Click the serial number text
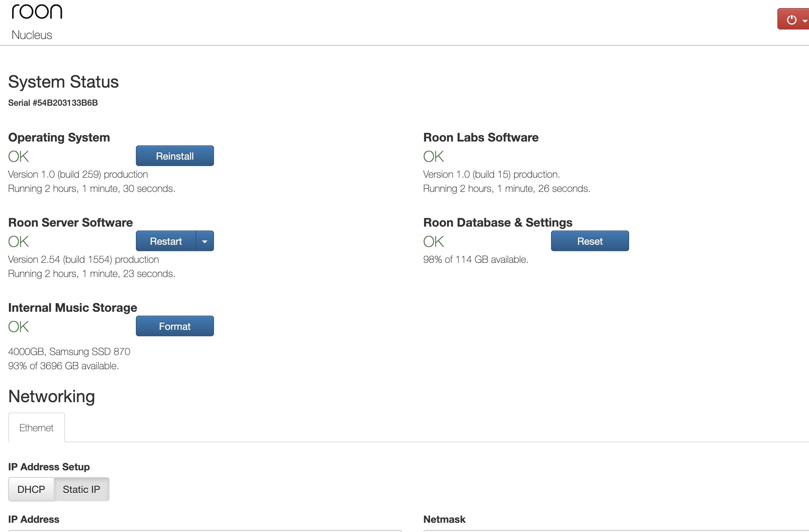This screenshot has height=532, width=809. (x=53, y=103)
